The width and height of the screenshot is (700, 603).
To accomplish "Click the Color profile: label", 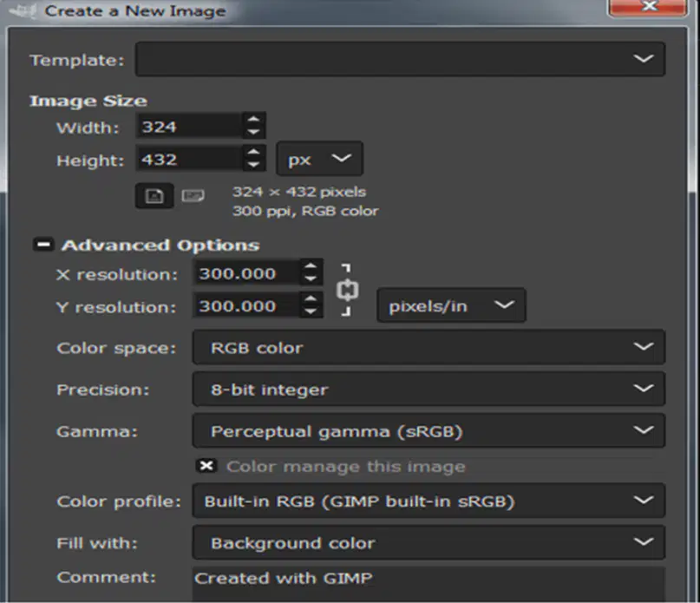I will pos(119,501).
